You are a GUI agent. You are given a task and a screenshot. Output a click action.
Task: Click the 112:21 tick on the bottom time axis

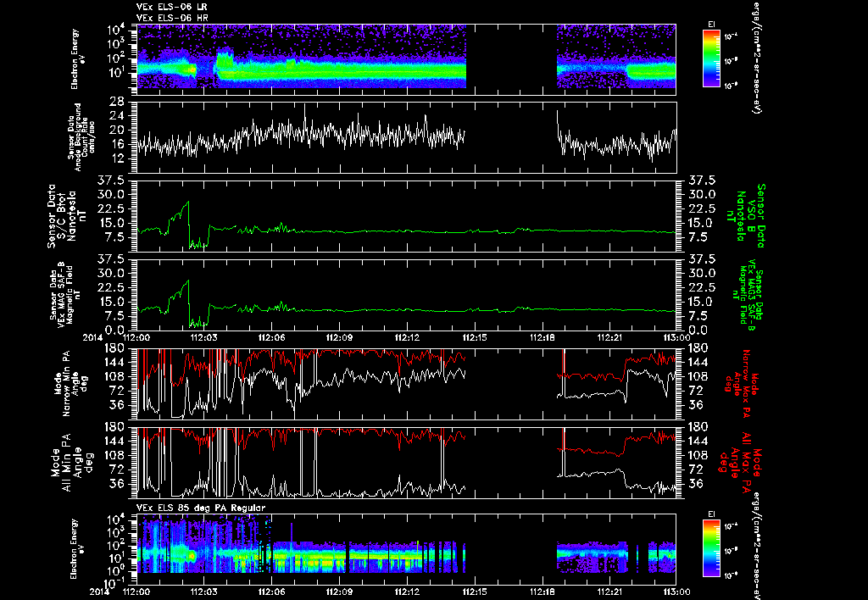pos(609,592)
